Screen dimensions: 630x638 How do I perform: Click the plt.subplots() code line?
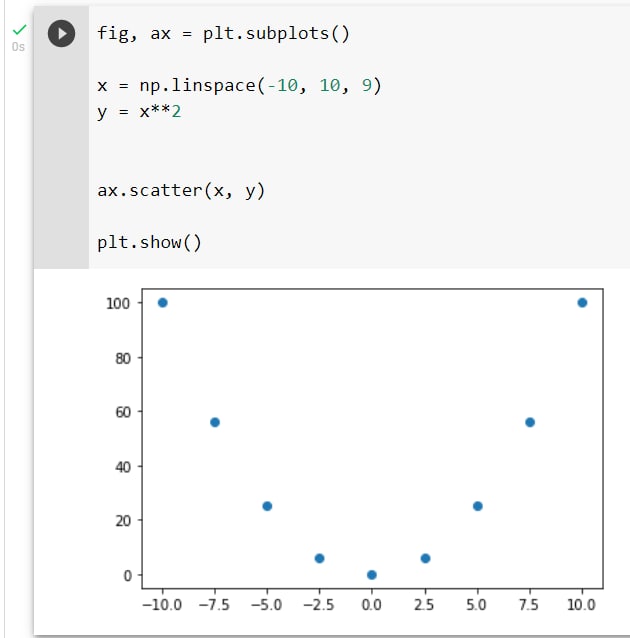point(223,33)
